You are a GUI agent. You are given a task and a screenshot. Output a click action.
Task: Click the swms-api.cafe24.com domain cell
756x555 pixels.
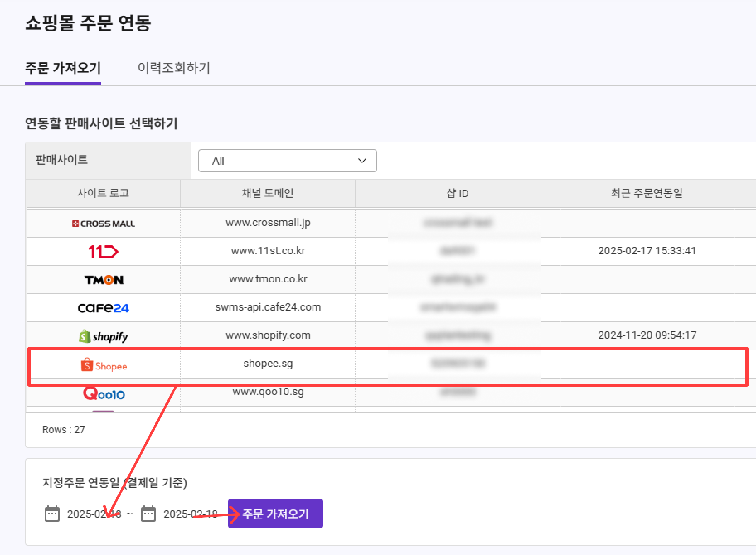(268, 307)
